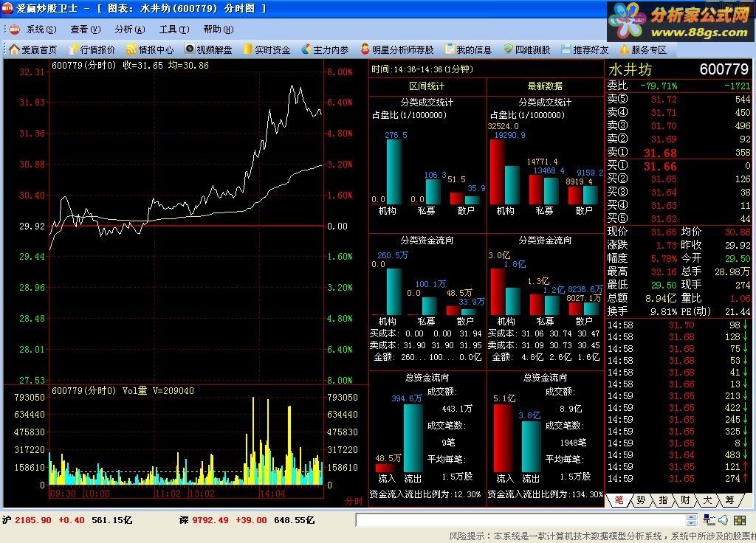Image resolution: width=756 pixels, height=543 pixels.
Task: Click the 14:04 time axis marker
Action: coord(272,494)
